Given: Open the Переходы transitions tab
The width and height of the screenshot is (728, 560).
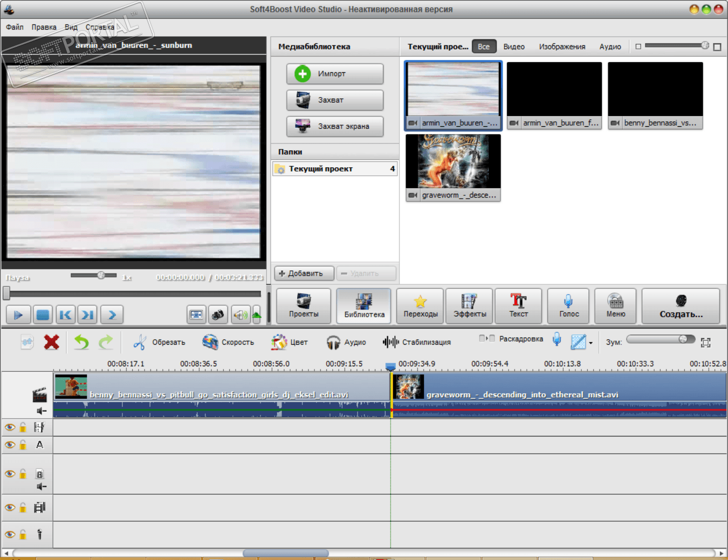Looking at the screenshot, I should [x=420, y=306].
